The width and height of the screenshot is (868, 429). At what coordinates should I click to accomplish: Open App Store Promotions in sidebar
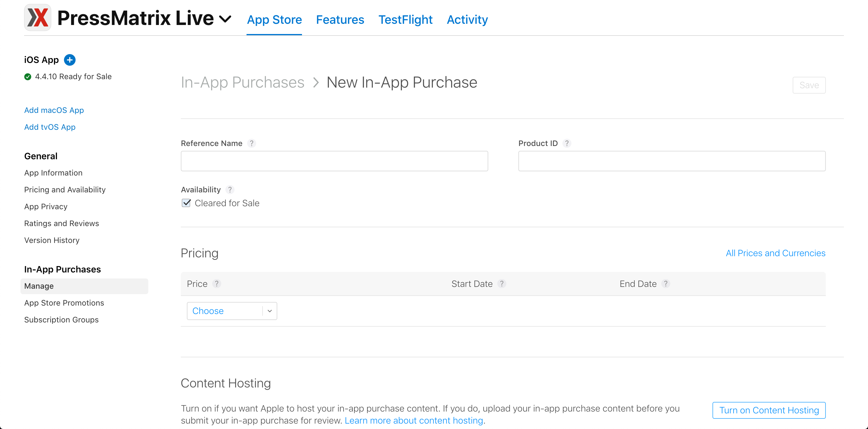[64, 303]
